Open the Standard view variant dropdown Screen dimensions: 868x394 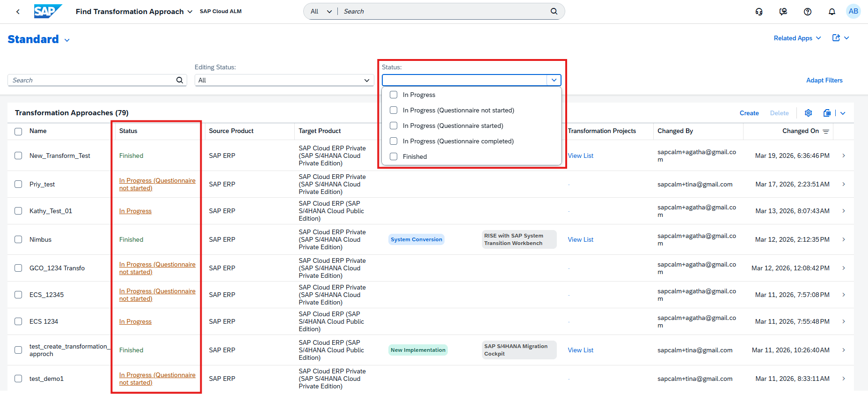pos(67,40)
